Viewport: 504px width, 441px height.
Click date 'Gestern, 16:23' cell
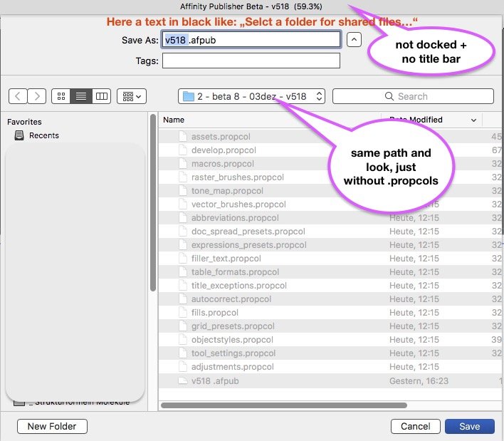[419, 381]
